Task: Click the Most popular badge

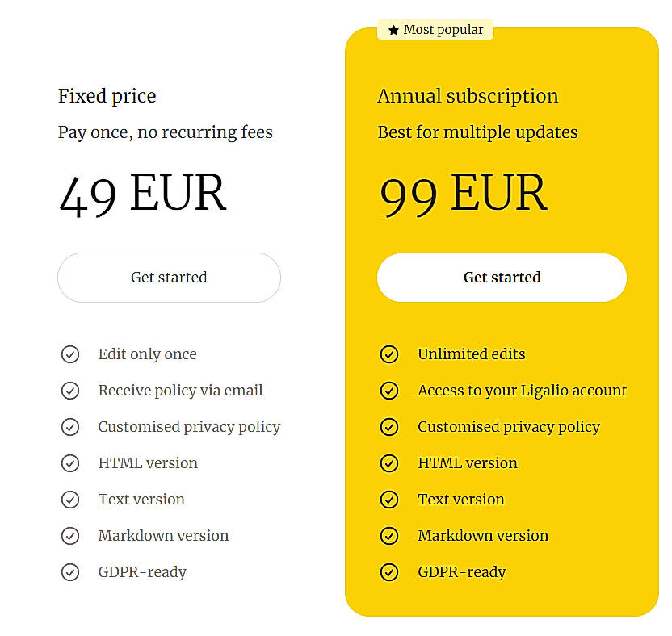Action: (x=435, y=29)
